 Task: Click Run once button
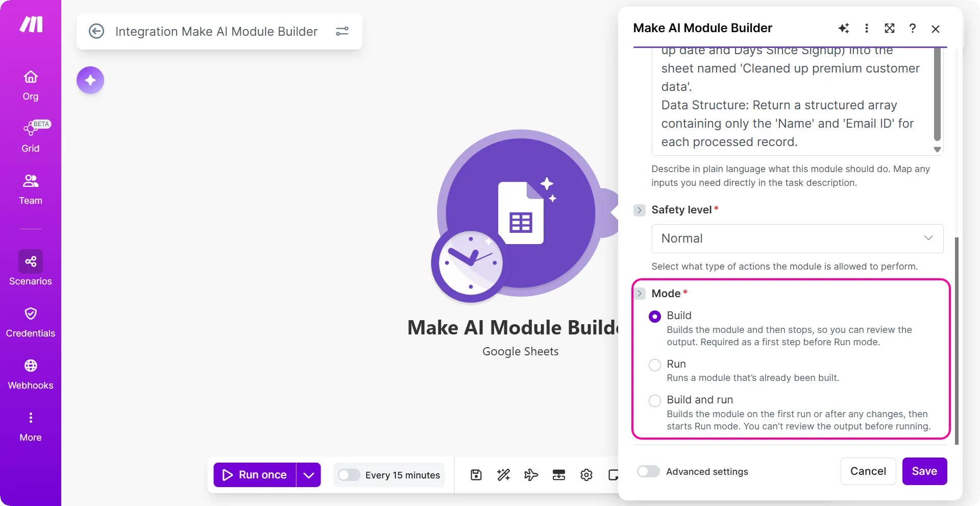pos(255,475)
